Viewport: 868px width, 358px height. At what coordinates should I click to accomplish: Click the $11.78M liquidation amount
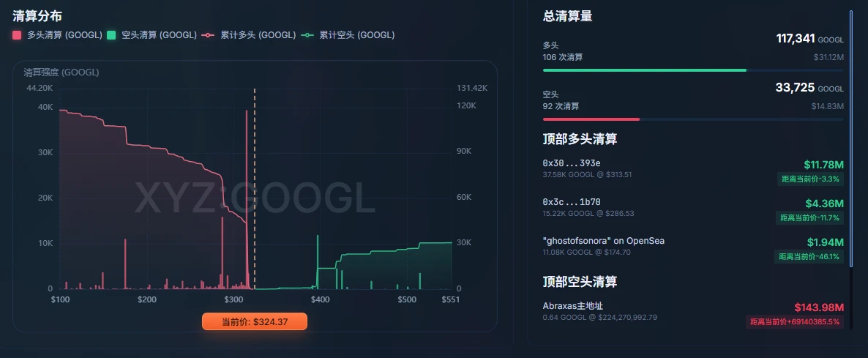[823, 164]
